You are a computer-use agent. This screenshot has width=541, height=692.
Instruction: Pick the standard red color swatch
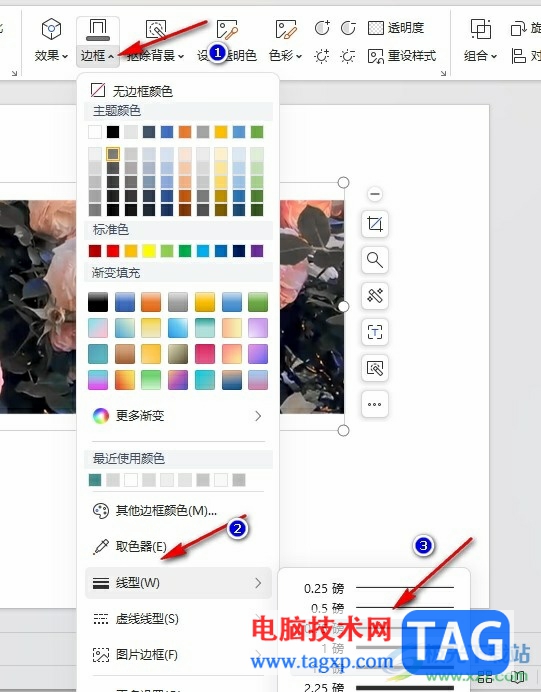113,251
